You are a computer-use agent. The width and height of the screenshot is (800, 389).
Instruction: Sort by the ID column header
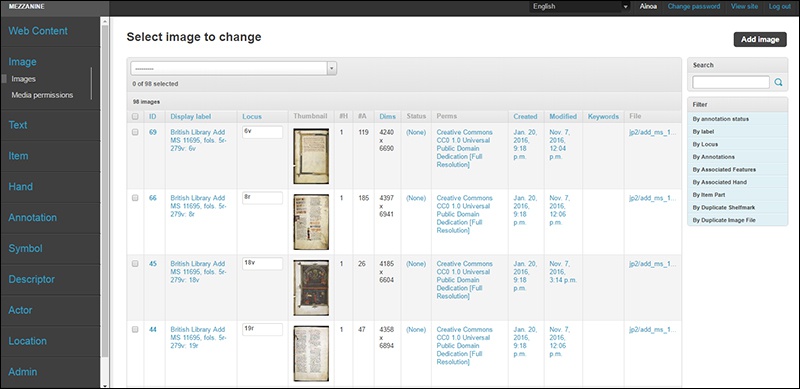click(x=153, y=116)
